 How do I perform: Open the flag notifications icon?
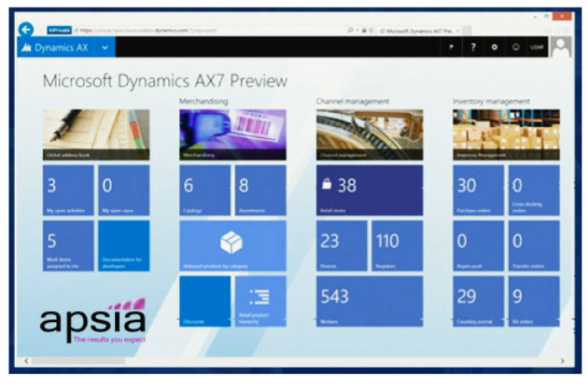coord(452,47)
